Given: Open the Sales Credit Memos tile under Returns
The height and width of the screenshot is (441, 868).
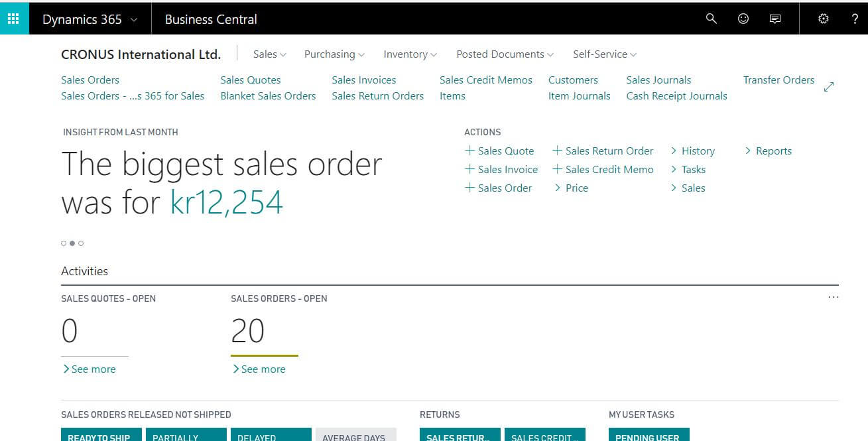Looking at the screenshot, I should pos(545,434).
